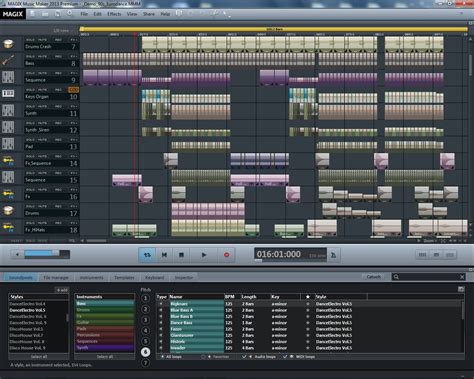Select the Favorites radio button

(x=203, y=357)
